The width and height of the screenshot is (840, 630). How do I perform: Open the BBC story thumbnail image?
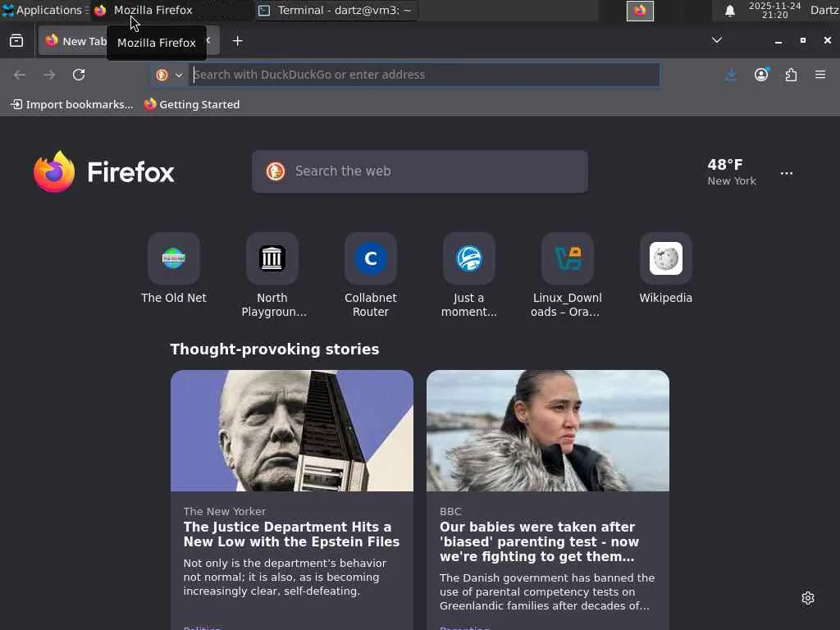(548, 431)
